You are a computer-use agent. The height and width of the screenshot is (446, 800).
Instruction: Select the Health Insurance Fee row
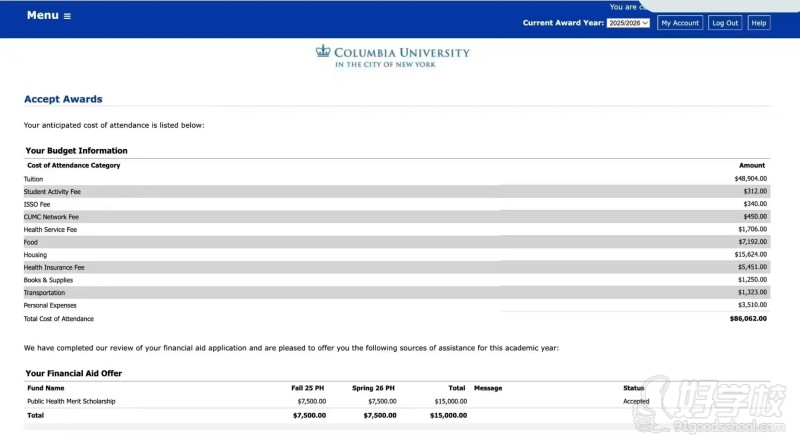click(x=54, y=267)
